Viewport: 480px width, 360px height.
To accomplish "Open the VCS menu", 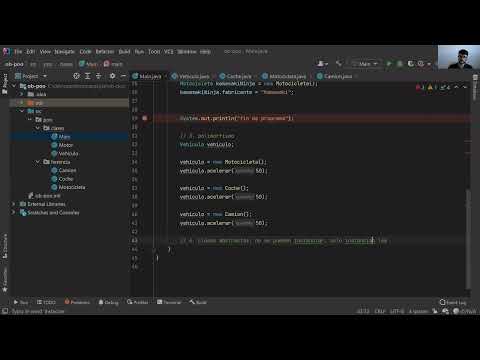I will click(169, 52).
